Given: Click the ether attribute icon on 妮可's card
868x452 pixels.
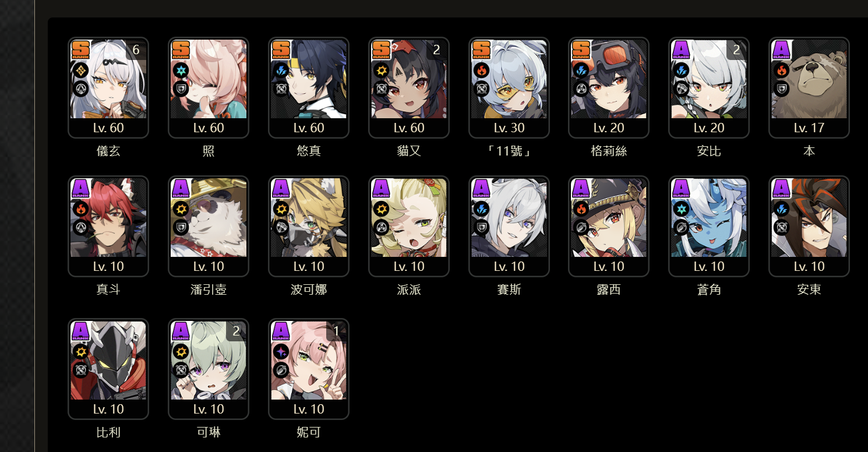Looking at the screenshot, I should tap(281, 351).
